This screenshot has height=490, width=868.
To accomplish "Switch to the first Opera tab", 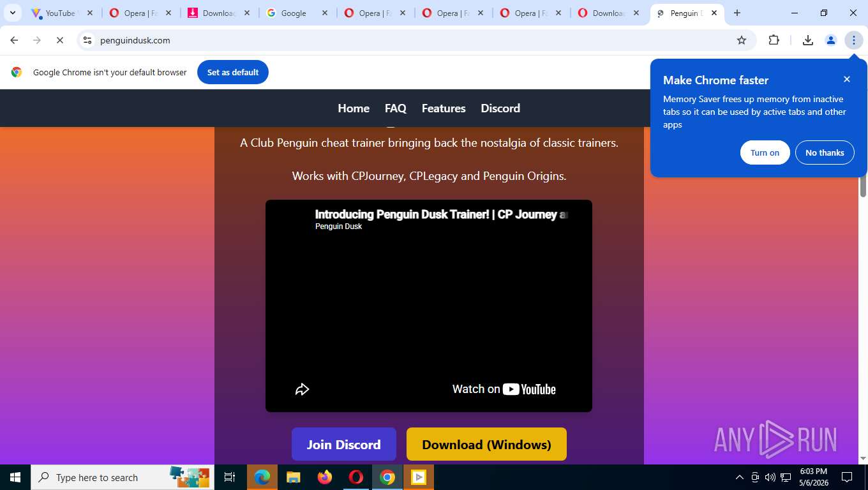I will click(133, 13).
